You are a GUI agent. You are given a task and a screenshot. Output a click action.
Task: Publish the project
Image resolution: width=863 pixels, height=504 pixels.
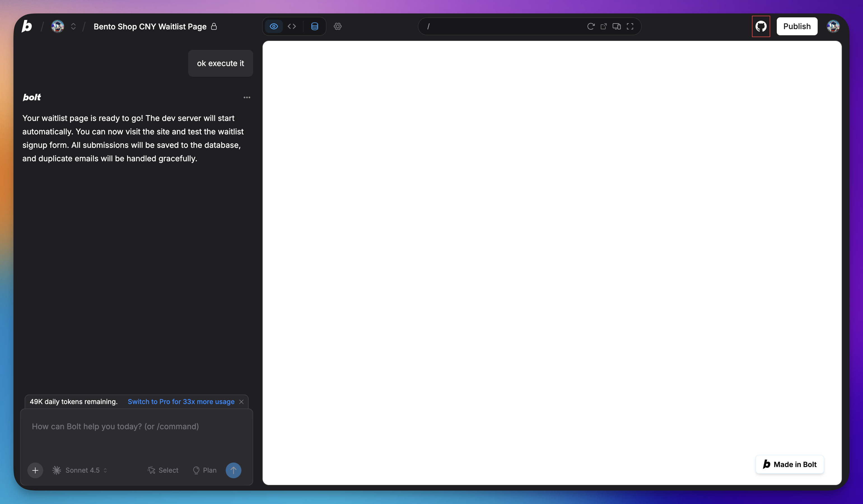coord(797,26)
